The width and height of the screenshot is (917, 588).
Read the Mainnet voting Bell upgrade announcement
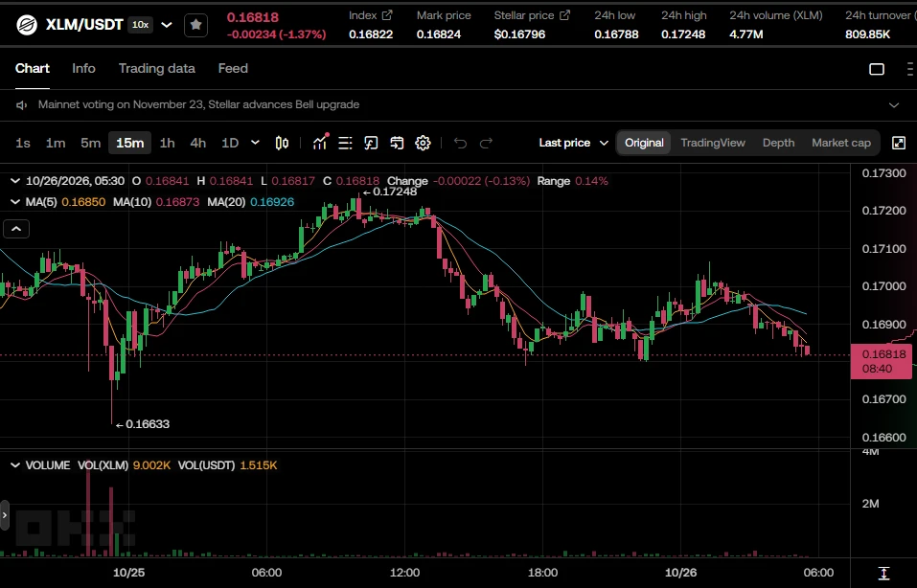[x=199, y=104]
